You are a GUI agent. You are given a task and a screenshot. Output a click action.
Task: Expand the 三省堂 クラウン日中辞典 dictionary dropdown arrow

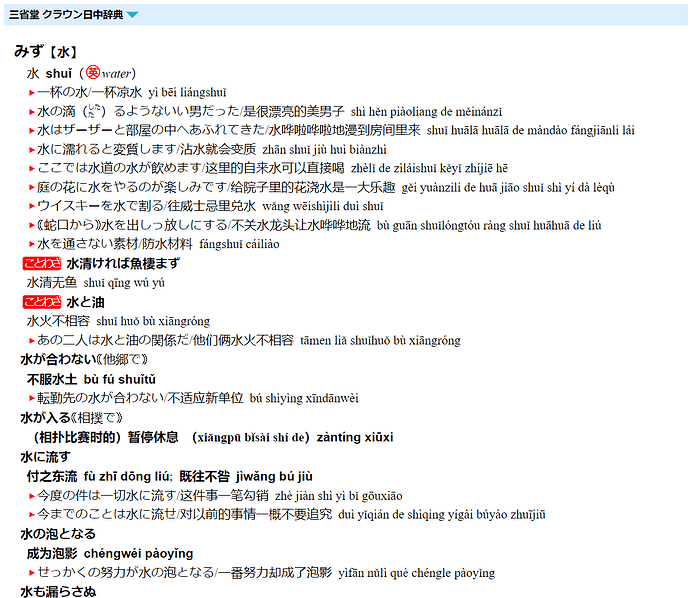click(132, 15)
